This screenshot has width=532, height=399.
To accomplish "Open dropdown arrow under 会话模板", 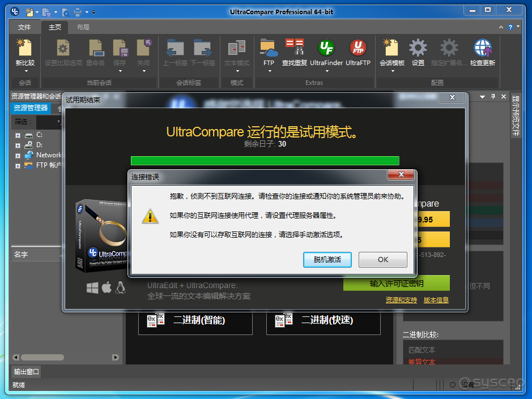I will click(393, 71).
